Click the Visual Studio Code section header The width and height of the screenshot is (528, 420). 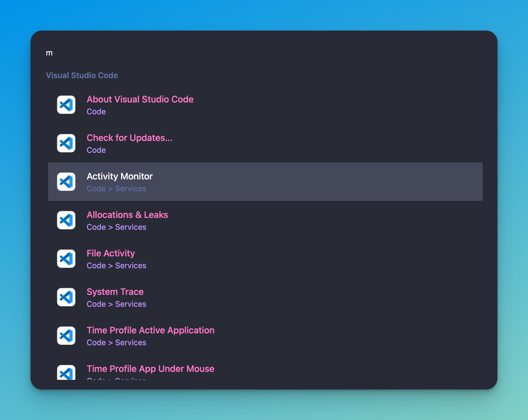pos(82,75)
